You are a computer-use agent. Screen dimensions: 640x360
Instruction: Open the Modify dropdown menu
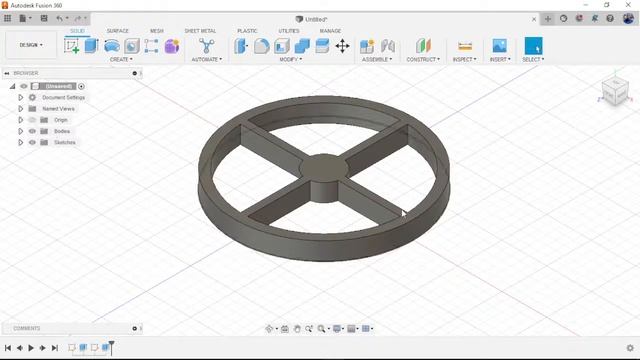pyautogui.click(x=291, y=60)
